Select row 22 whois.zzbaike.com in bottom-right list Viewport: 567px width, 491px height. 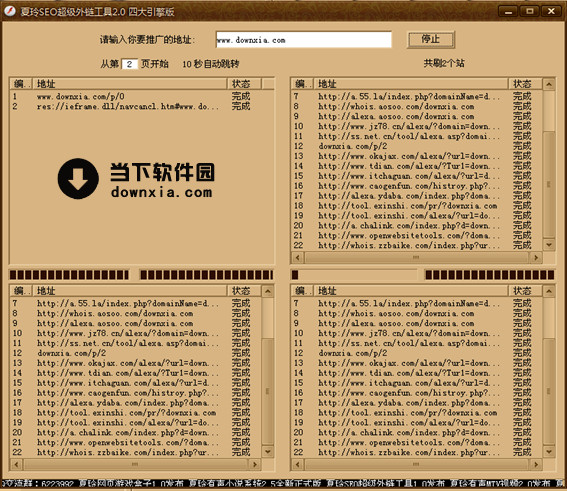pyautogui.click(x=416, y=452)
